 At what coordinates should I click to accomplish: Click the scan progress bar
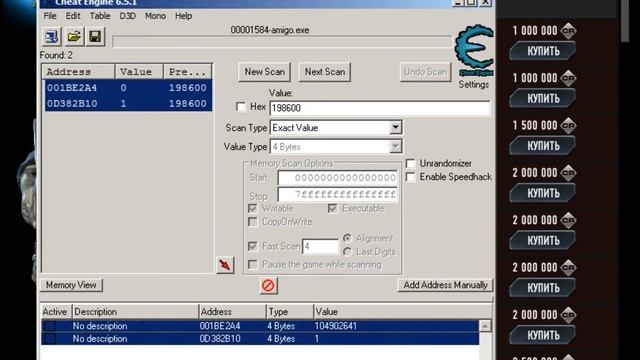click(x=282, y=41)
